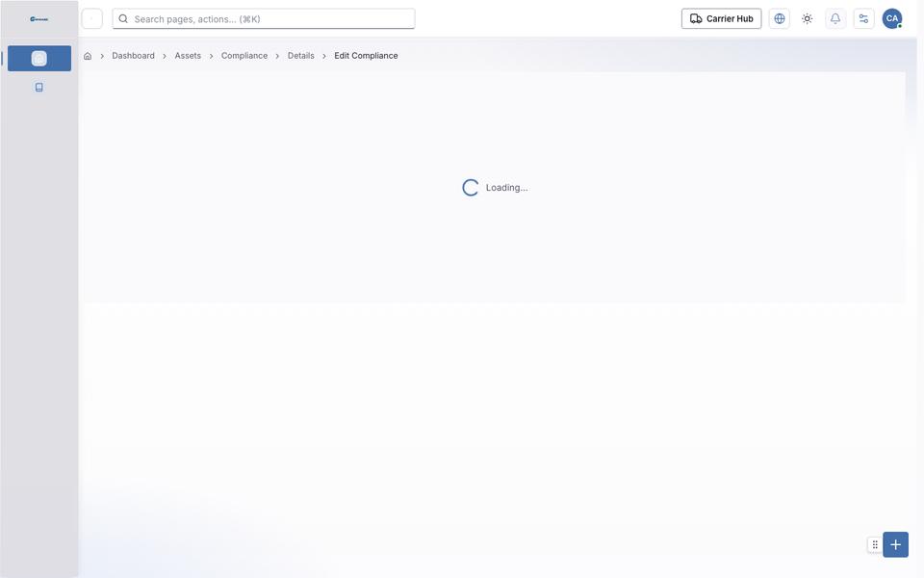Open the sliders settings icon
Image resolution: width=924 pixels, height=578 pixels.
(864, 19)
